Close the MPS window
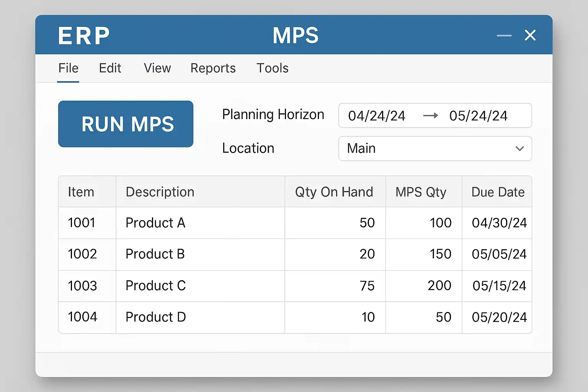588x392 pixels. click(x=530, y=36)
